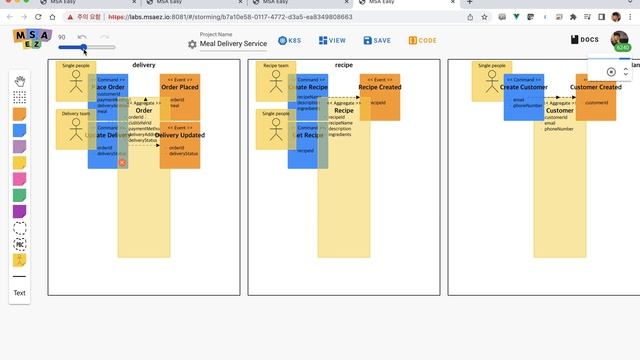This screenshot has height=360, width=640.
Task: Click the address bar URL
Action: click(x=230, y=17)
